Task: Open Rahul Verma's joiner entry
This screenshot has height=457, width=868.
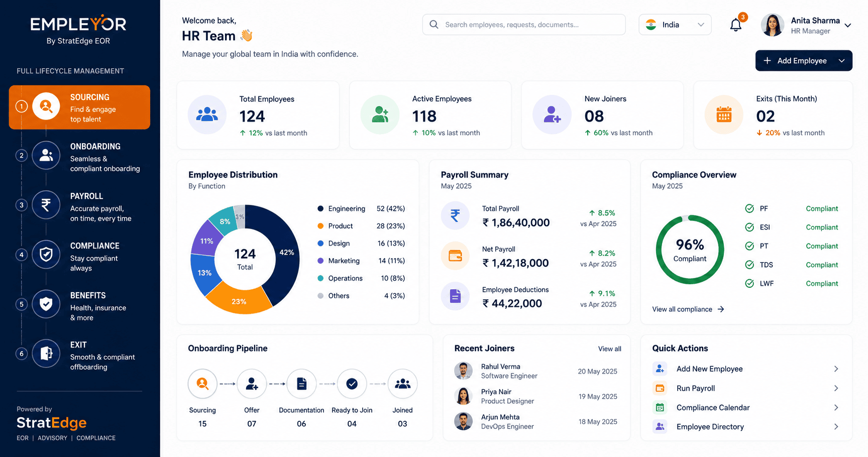Action: tap(536, 371)
